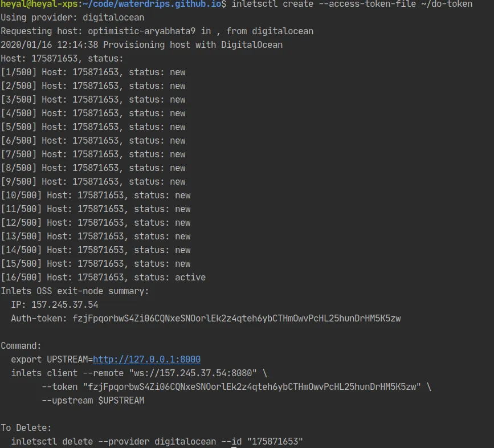Click the IP: 157.245.37.54 value
Image resolution: width=494 pixels, height=448 pixels.
pyautogui.click(x=64, y=305)
